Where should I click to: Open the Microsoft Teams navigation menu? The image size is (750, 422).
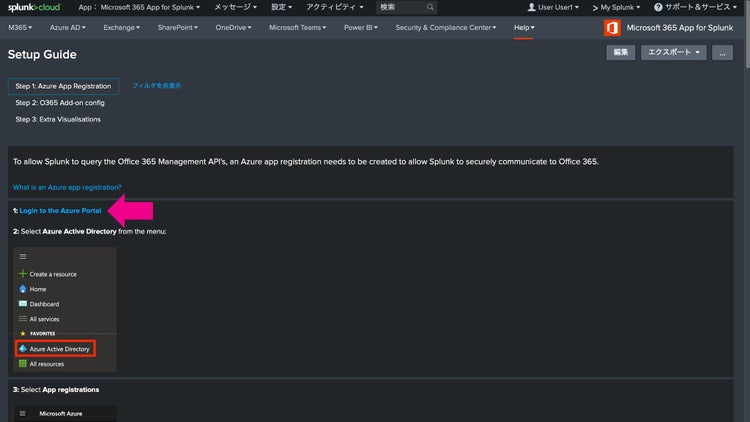298,28
